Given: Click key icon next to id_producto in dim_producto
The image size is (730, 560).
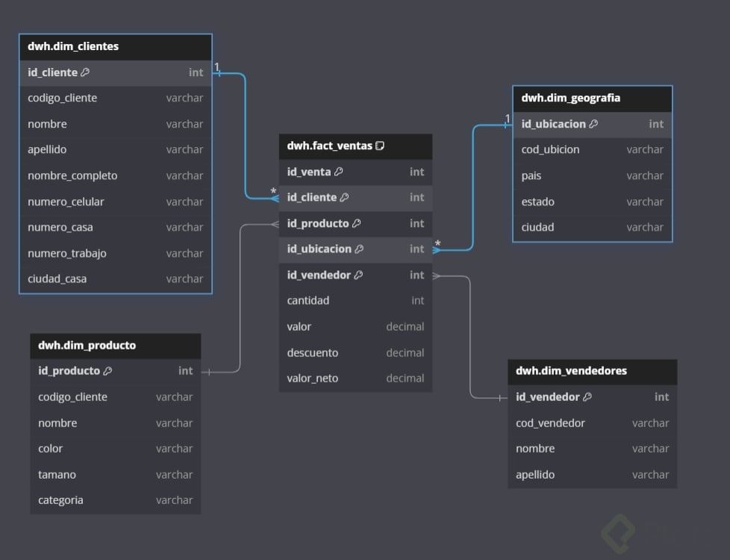Looking at the screenshot, I should [x=107, y=371].
